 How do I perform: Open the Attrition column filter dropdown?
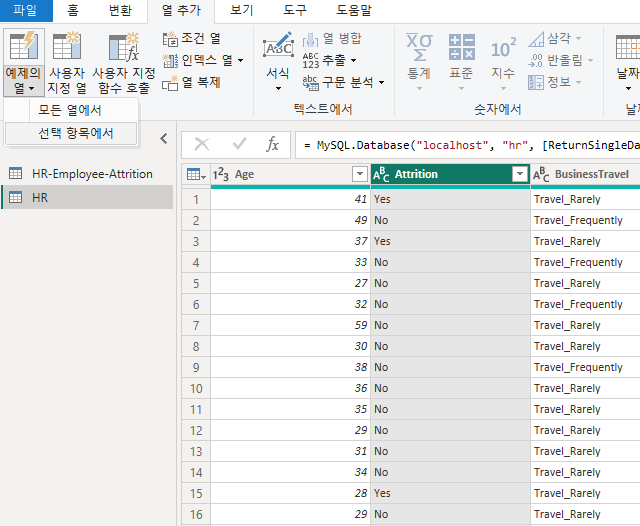coord(520,174)
